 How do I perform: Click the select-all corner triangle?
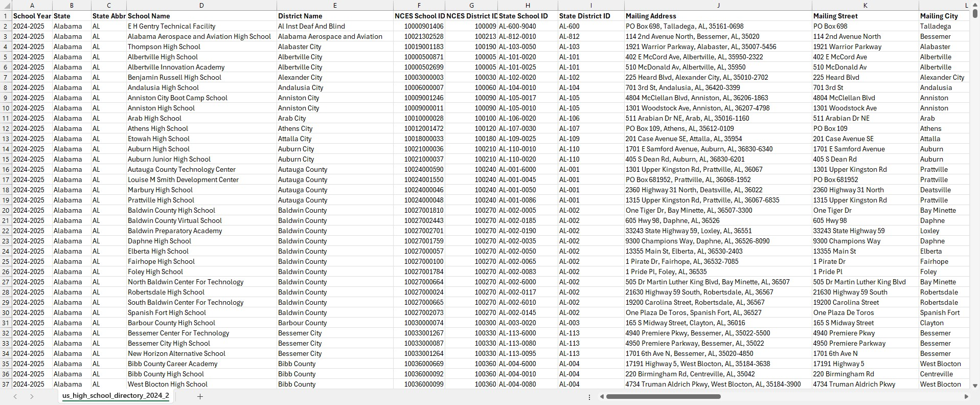(x=6, y=6)
